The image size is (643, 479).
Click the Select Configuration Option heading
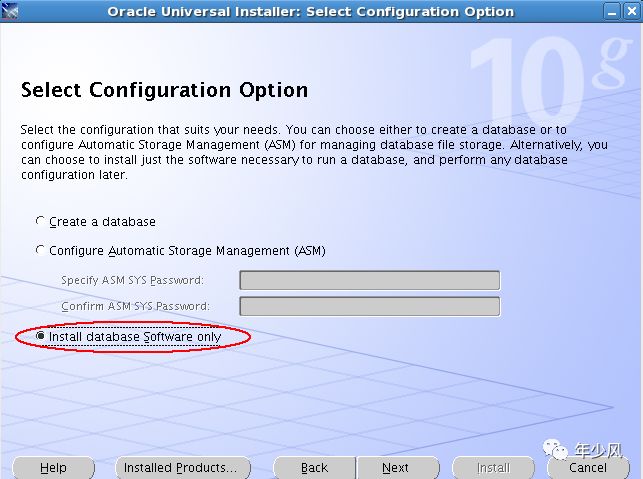coord(164,90)
